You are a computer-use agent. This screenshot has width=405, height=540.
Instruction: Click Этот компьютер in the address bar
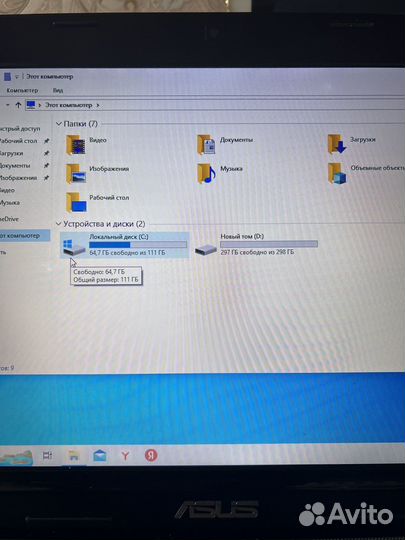point(69,105)
